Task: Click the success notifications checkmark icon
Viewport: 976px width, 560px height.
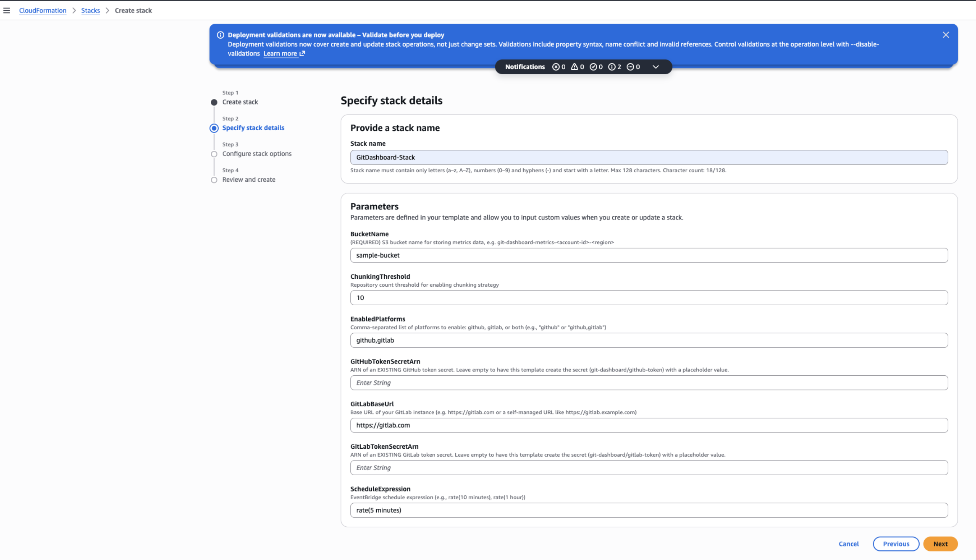Action: tap(593, 67)
